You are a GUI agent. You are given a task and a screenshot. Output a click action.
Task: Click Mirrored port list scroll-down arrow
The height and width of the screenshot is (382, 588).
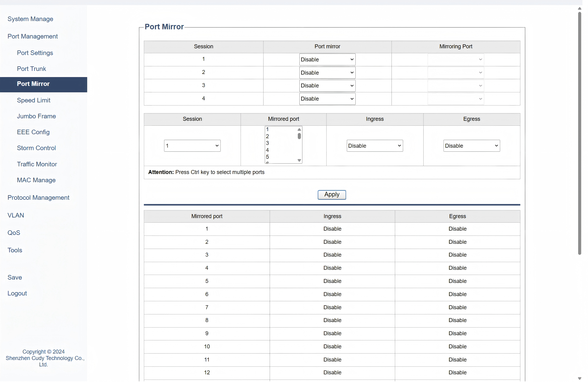click(x=299, y=161)
